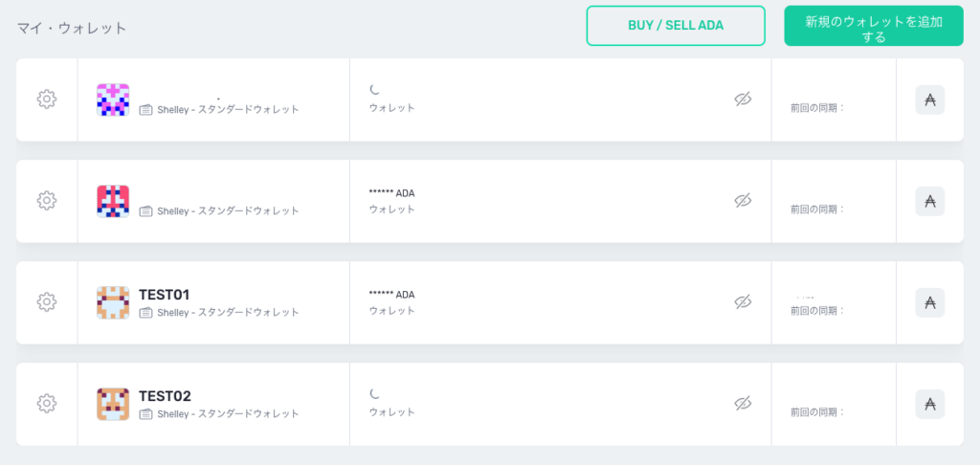Click settings gear next to TEST02 wallet
The width and height of the screenshot is (980, 465).
pyautogui.click(x=46, y=404)
